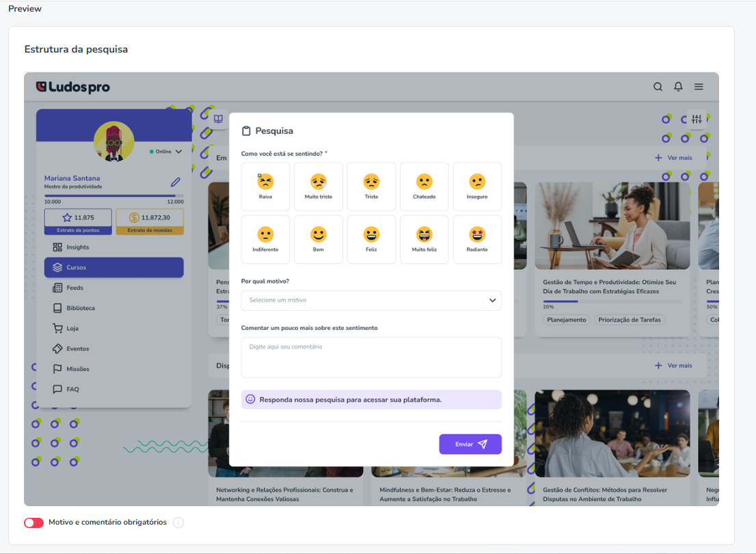Click the pencil edit profile icon
756x554 pixels.
coord(176,182)
